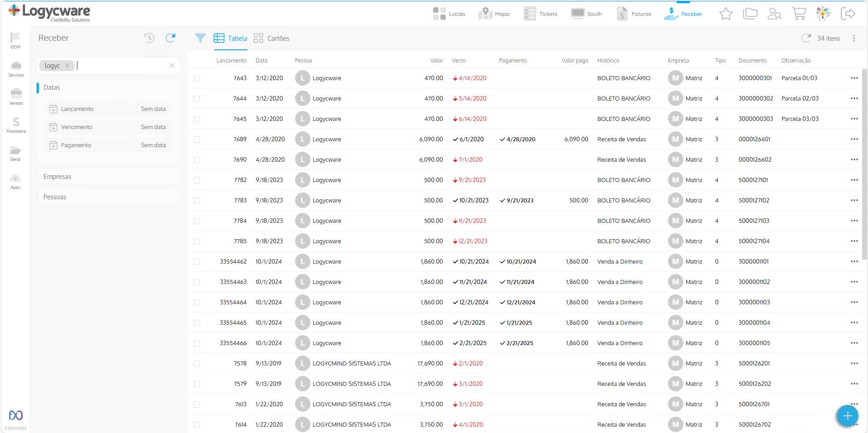Screen dimensions: 868x433
Task: Toggle the filter funnel icon
Action: [x=200, y=38]
